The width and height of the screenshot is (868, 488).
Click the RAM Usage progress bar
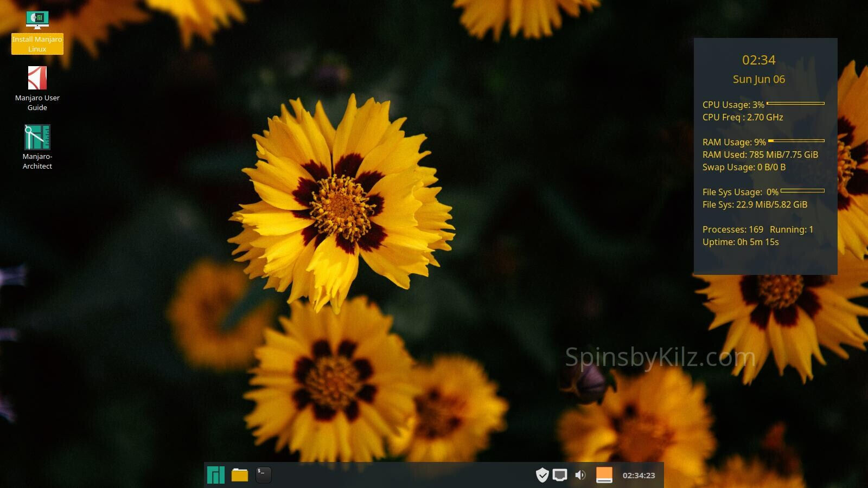[796, 140]
